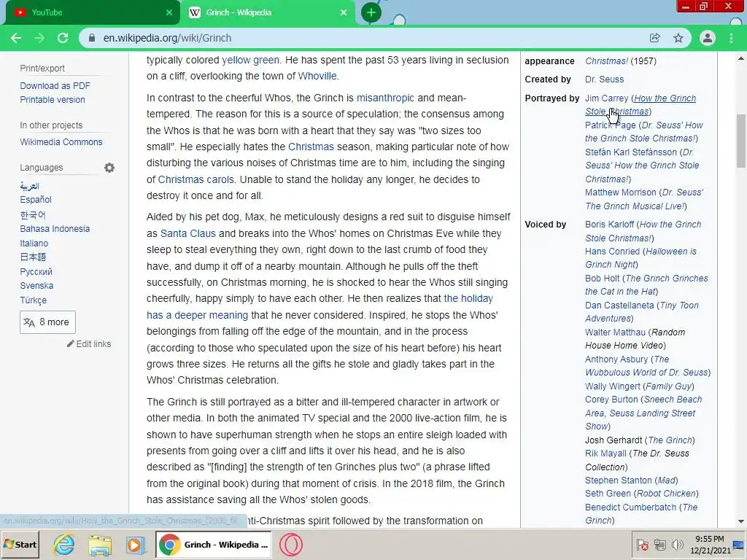This screenshot has height=560, width=747.
Task: Open Windows Explorer folder from taskbar
Action: pyautogui.click(x=99, y=545)
